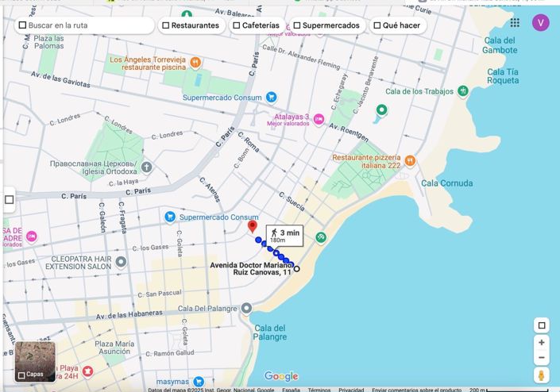Expand the collapsed side panel on left edge
This screenshot has height=392, width=560.
(9, 199)
